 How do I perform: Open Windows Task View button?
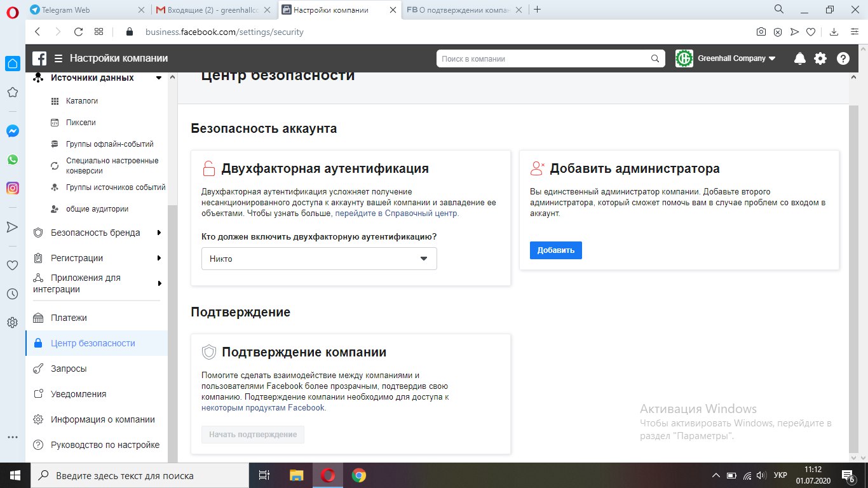[265, 475]
